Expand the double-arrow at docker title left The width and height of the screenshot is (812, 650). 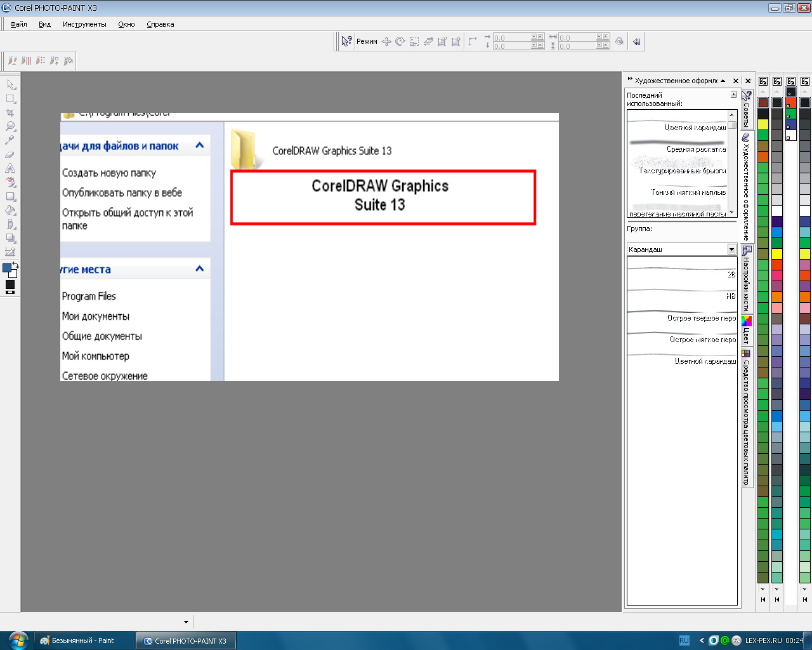[x=630, y=79]
